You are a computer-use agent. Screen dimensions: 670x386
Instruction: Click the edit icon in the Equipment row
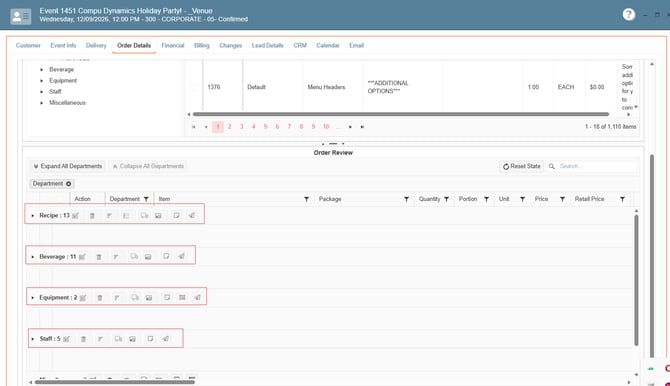tap(83, 298)
